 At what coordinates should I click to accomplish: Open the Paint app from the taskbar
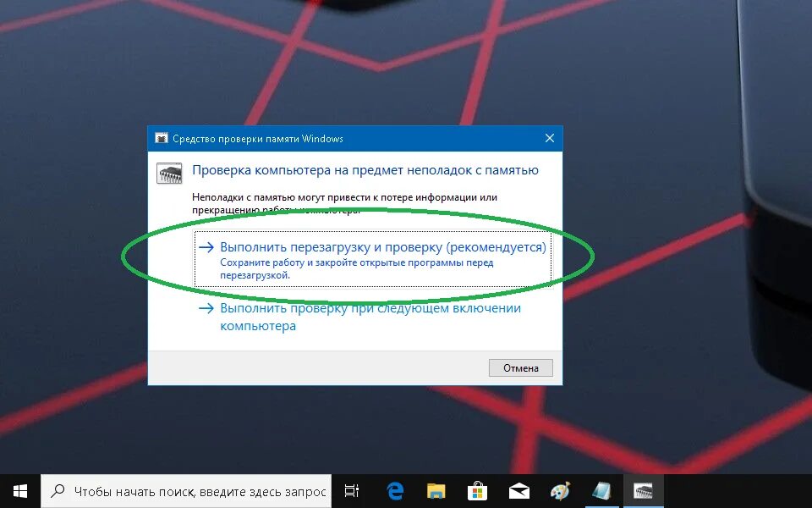(x=560, y=491)
